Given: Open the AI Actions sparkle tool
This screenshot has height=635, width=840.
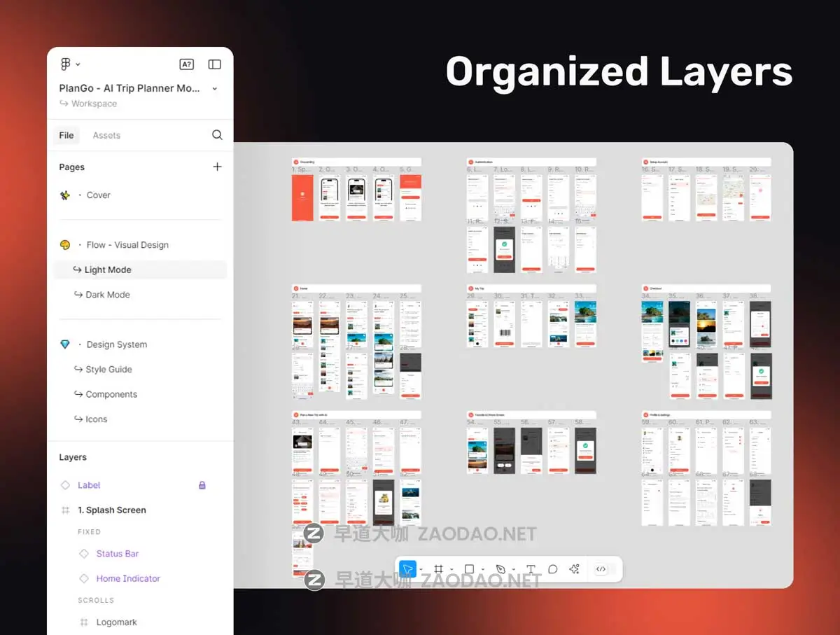Looking at the screenshot, I should pos(575,569).
